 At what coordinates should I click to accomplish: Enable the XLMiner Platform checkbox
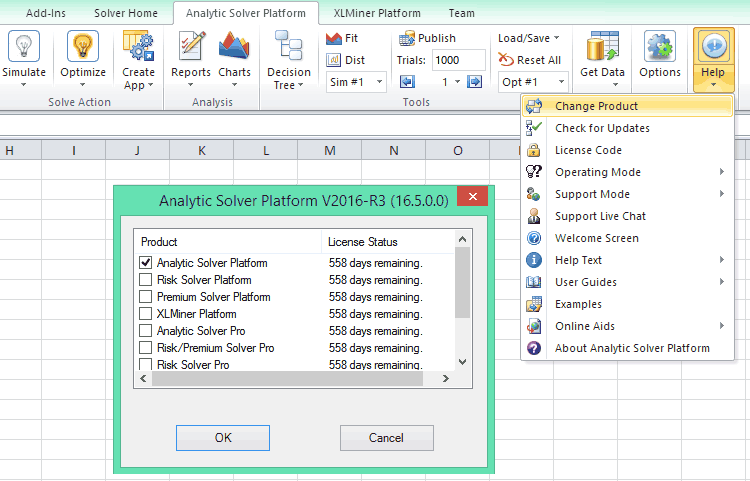(x=146, y=314)
